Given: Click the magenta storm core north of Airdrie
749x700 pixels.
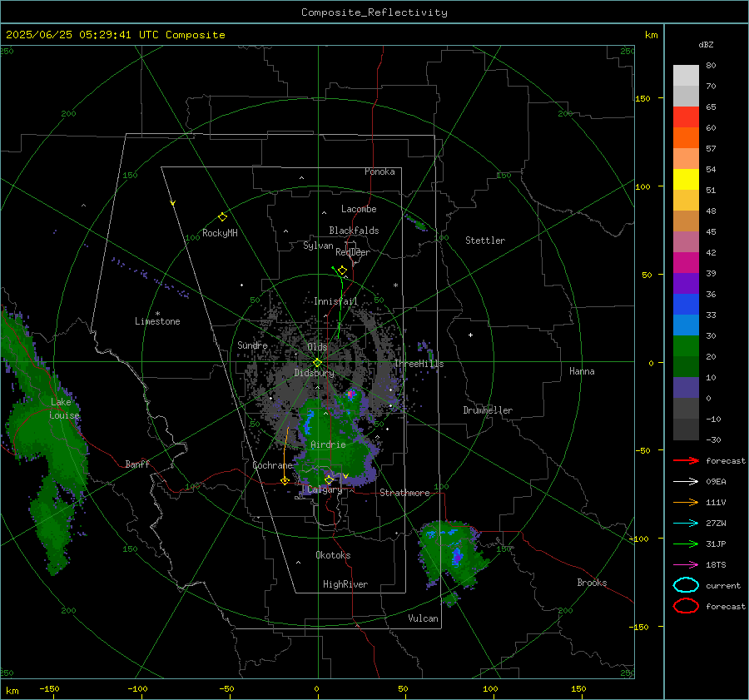Looking at the screenshot, I should 351,395.
